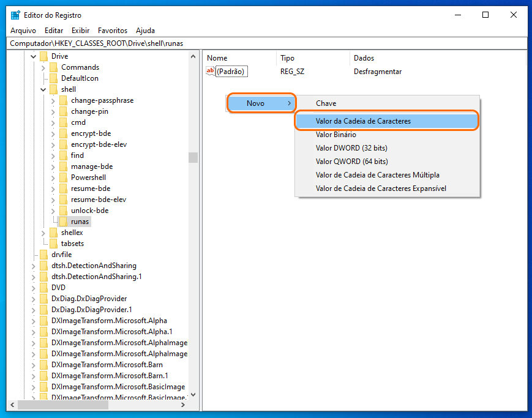Select the DXImageTransform.Microsoft.Barn folder icon
This screenshot has height=418, width=532.
click(x=43, y=365)
